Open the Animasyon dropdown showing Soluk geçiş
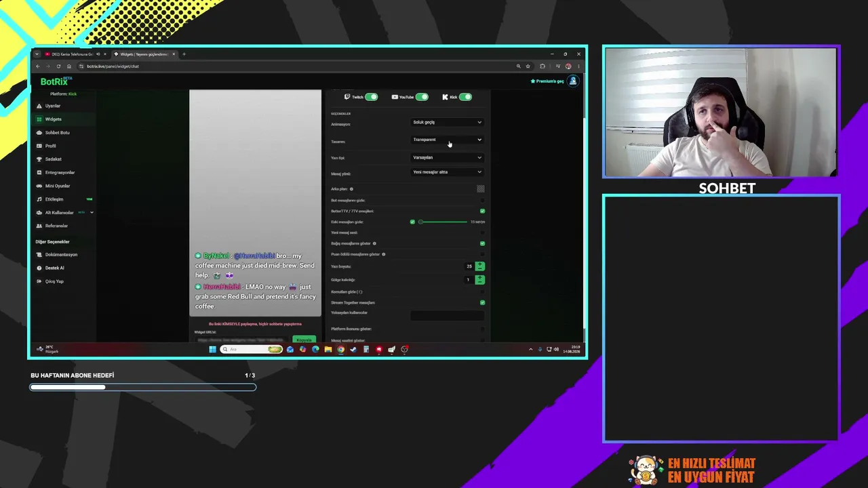Screen dimensions: 868x488 [448, 123]
